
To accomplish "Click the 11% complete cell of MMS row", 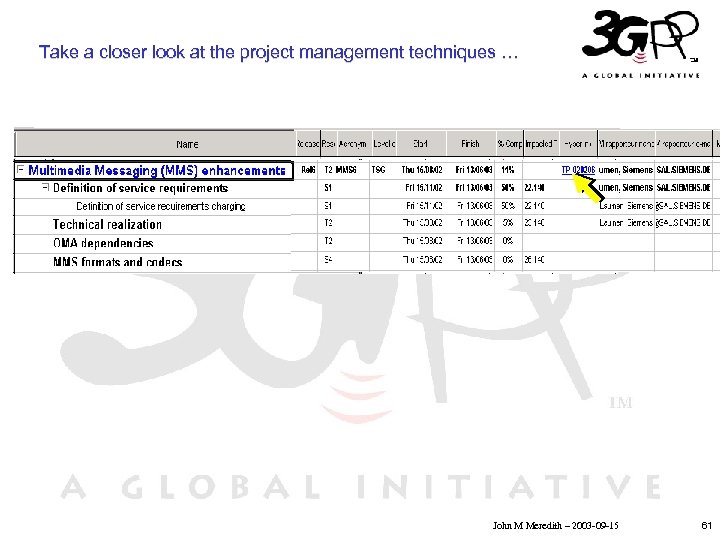I will tap(508, 170).
